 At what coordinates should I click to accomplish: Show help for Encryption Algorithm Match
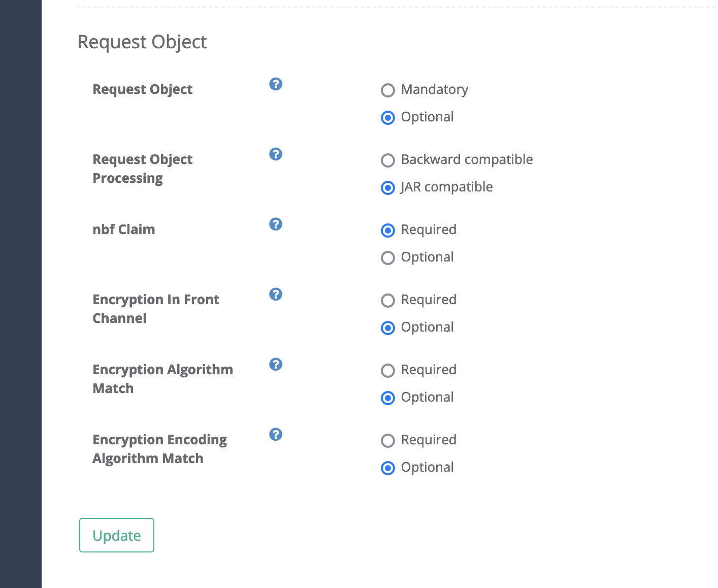[x=276, y=364]
